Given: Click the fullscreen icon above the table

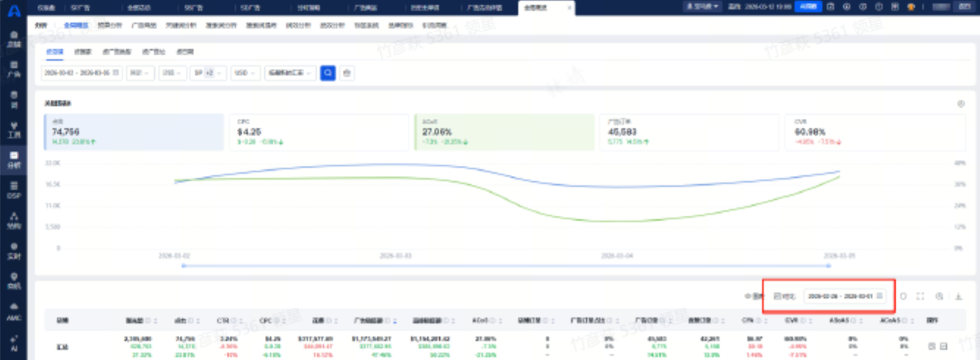Looking at the screenshot, I should click(921, 296).
